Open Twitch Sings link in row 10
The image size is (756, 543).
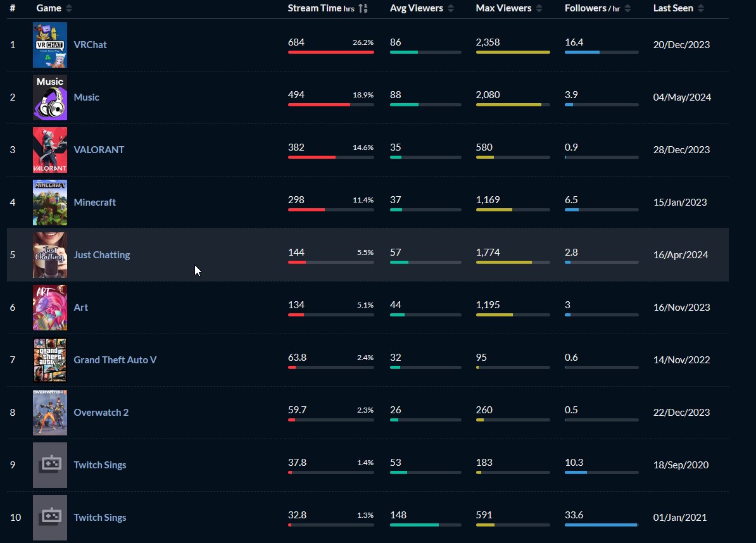click(100, 518)
